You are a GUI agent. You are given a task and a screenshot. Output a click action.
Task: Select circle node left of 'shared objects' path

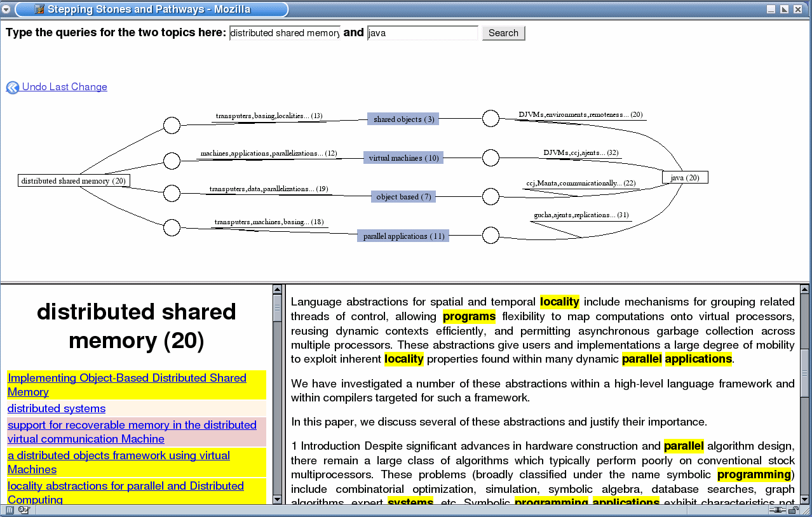click(172, 125)
